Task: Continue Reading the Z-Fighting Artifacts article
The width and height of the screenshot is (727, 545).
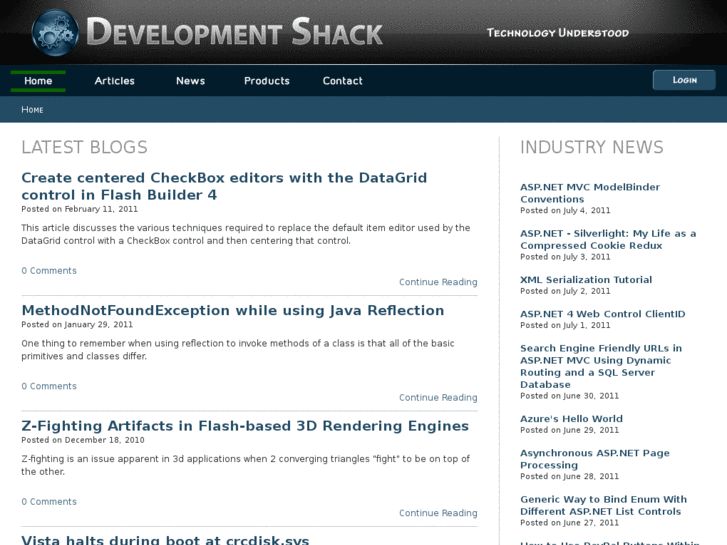Action: (438, 513)
